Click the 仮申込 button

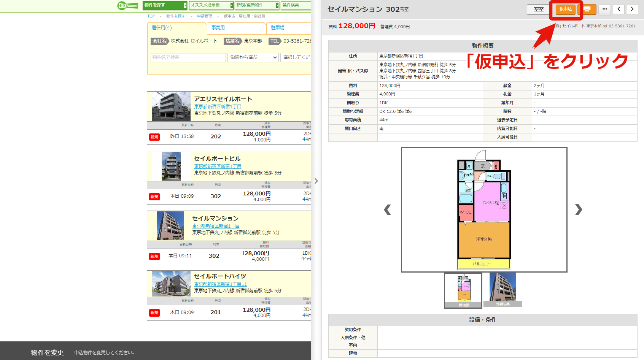[566, 9]
